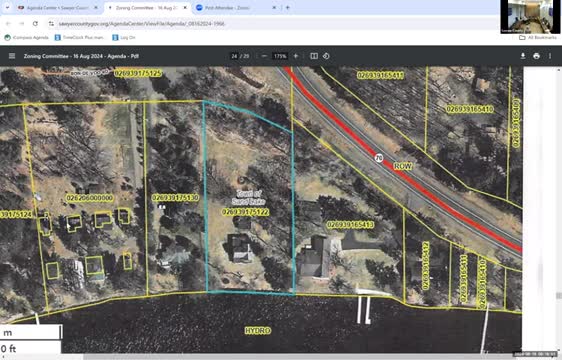The image size is (562, 360).
Task: Toggle fit to page view
Action: click(314, 56)
